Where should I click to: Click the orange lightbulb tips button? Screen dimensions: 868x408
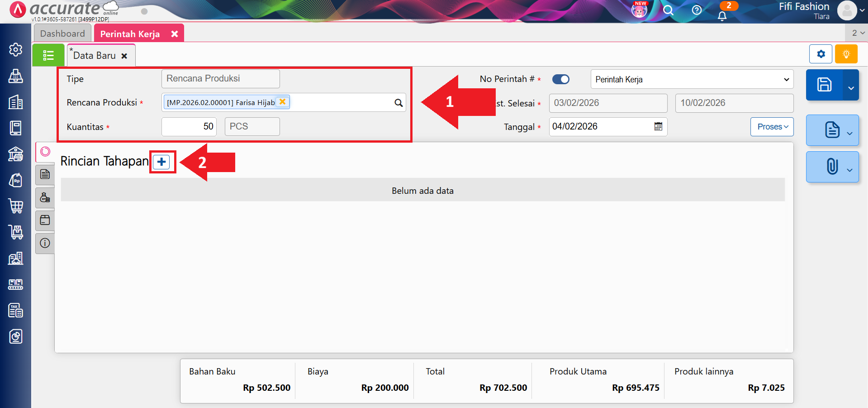846,54
